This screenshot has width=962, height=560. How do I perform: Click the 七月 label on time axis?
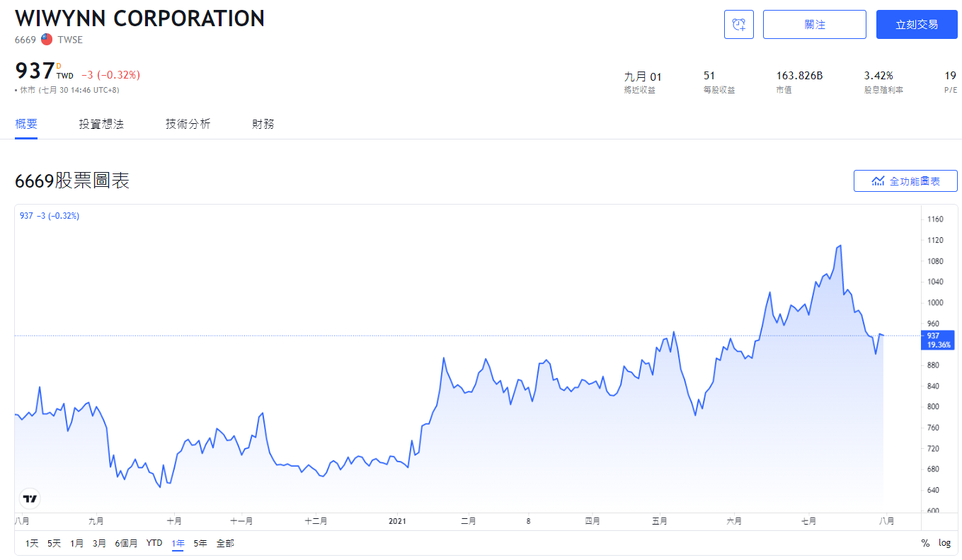coord(808,521)
